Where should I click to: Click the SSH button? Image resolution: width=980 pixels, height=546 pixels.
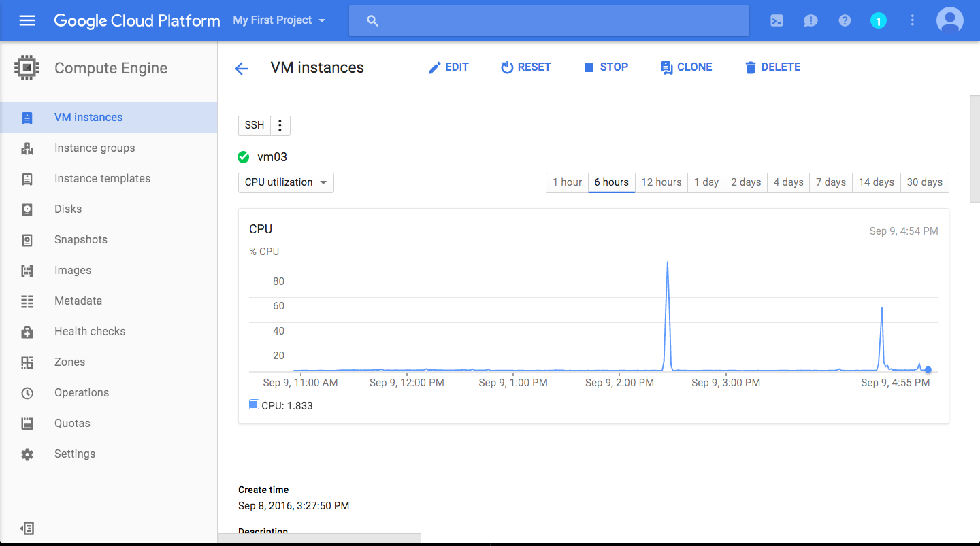(x=255, y=126)
